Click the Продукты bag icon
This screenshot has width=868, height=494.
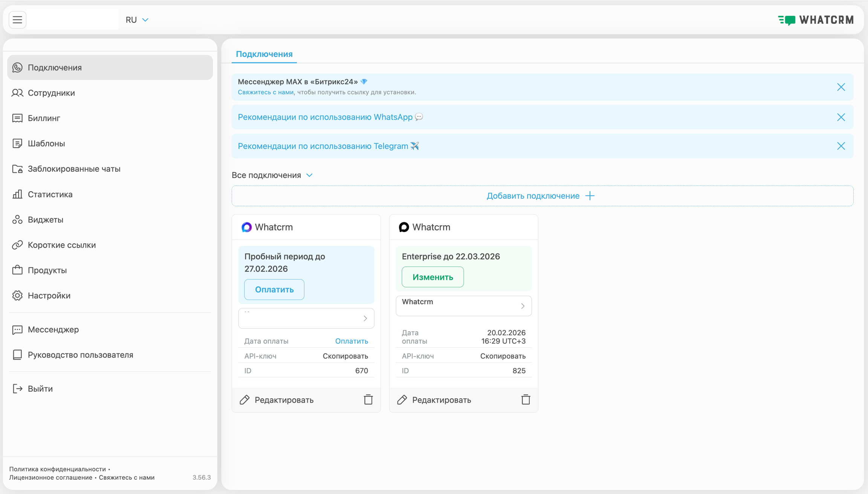(17, 270)
